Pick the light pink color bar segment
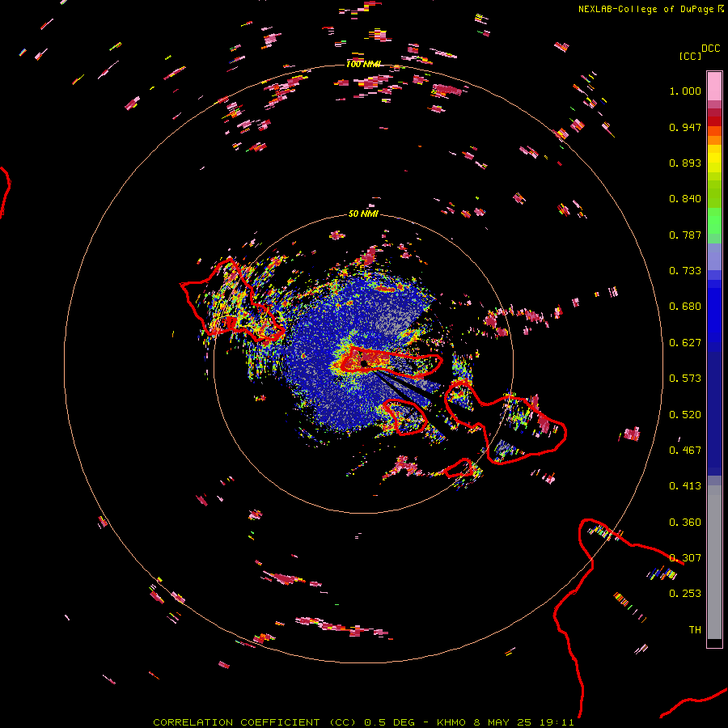Viewport: 728px width, 728px height. [x=714, y=86]
